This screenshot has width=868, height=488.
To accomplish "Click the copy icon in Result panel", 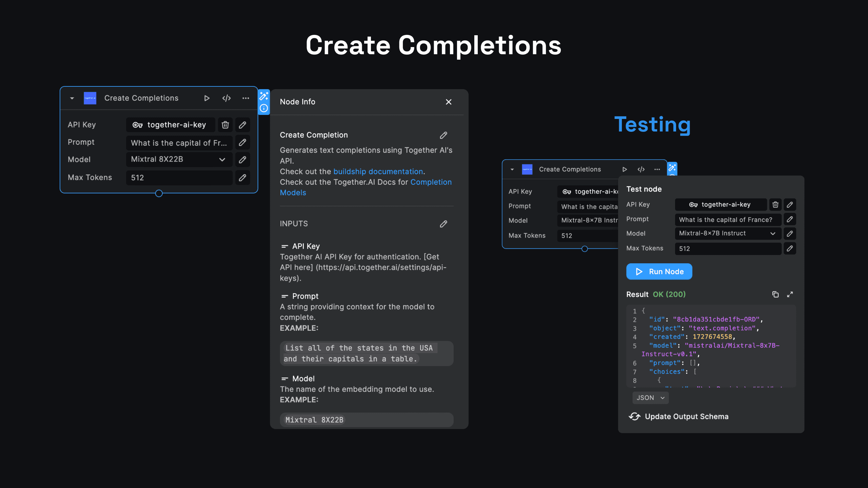I will tap(775, 294).
